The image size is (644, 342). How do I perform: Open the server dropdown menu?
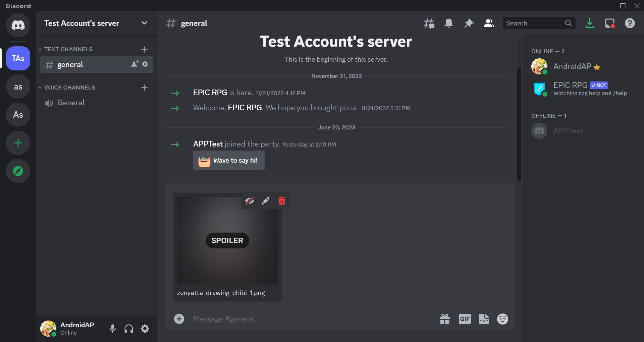click(144, 23)
